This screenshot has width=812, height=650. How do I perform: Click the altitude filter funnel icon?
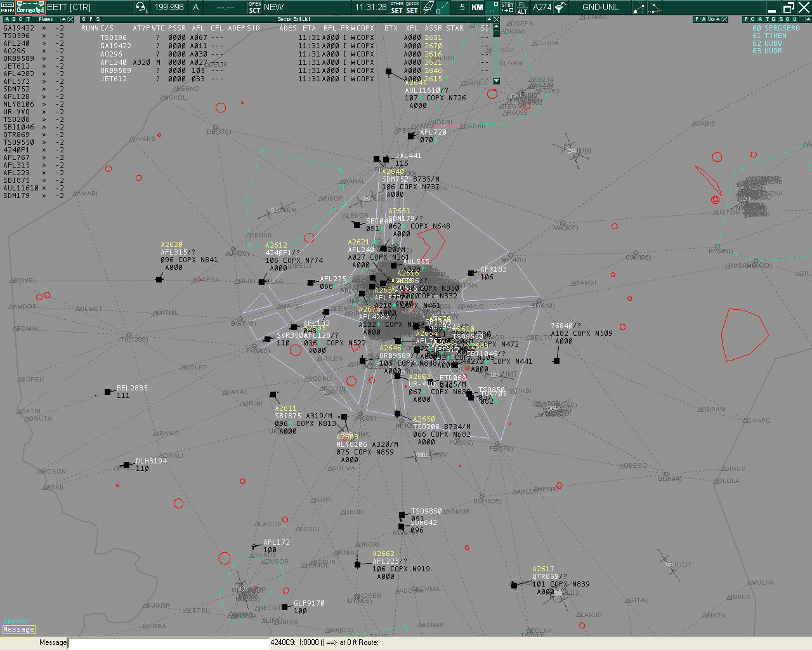click(x=561, y=7)
